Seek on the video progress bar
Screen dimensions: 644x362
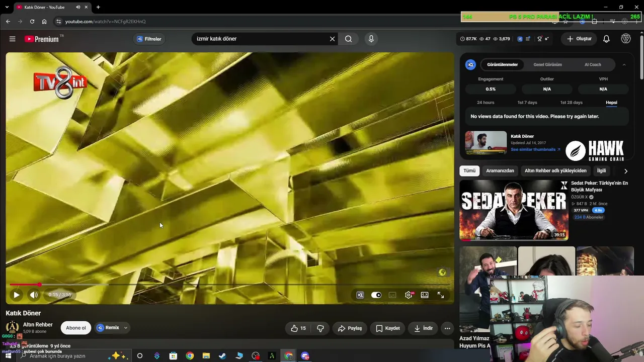[229, 285]
